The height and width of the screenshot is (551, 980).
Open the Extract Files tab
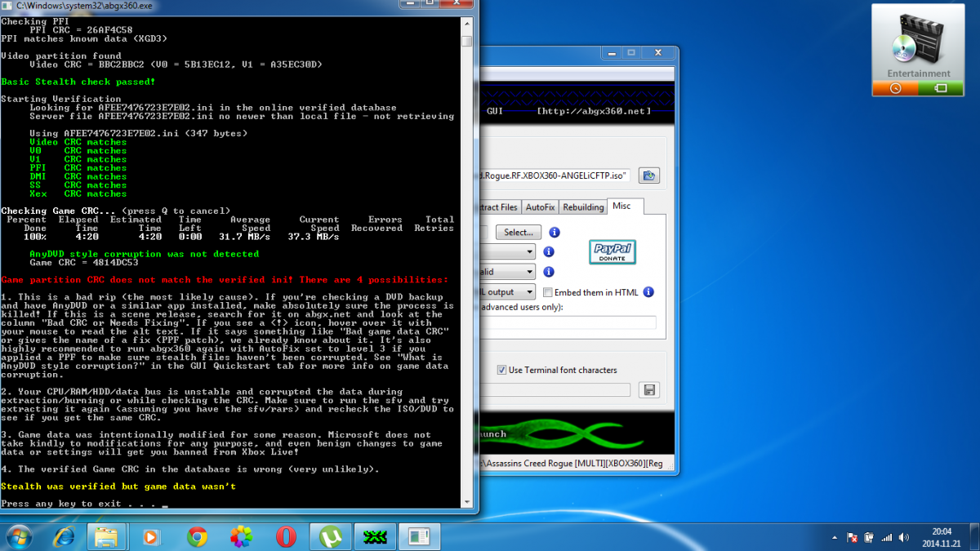click(x=499, y=207)
